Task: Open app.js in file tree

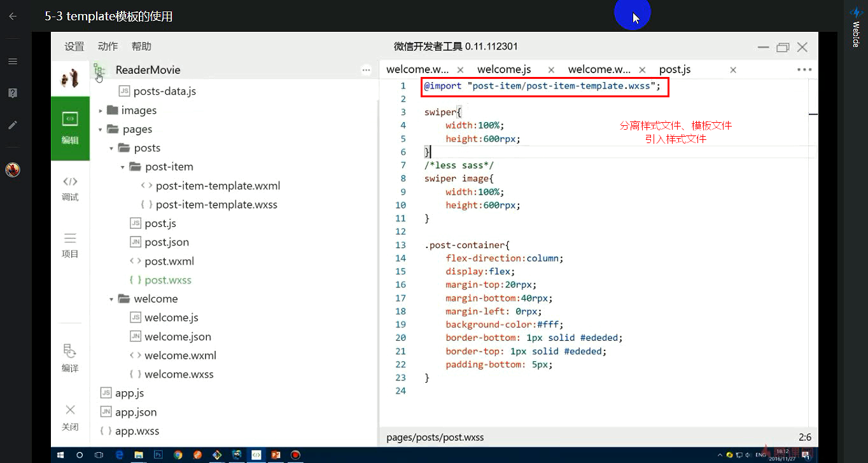Action: (130, 393)
